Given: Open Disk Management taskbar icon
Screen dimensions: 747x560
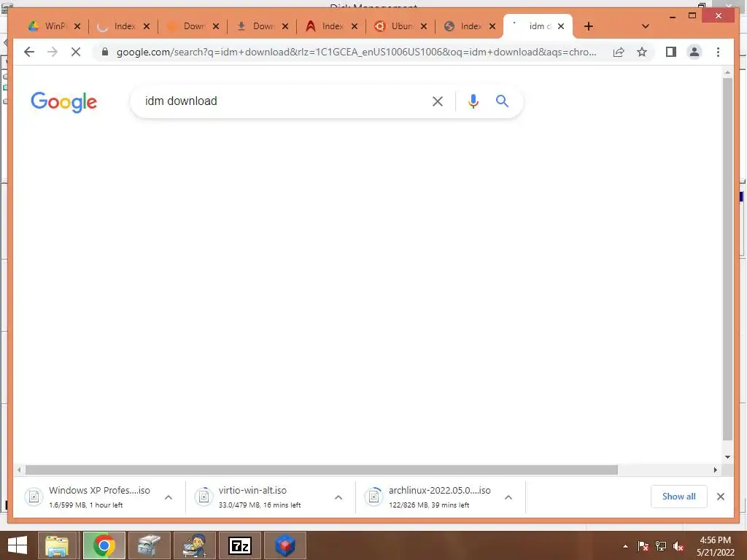Looking at the screenshot, I should click(x=149, y=545).
